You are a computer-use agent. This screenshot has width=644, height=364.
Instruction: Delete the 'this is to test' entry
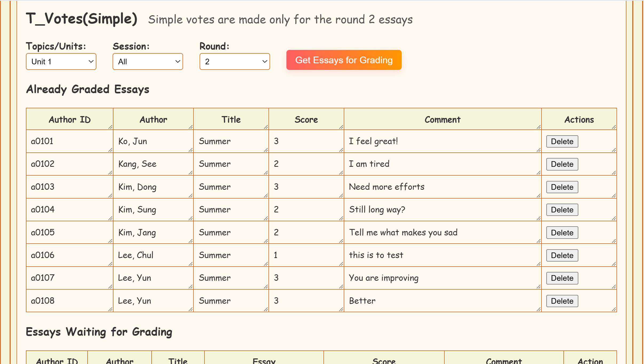pyautogui.click(x=562, y=255)
